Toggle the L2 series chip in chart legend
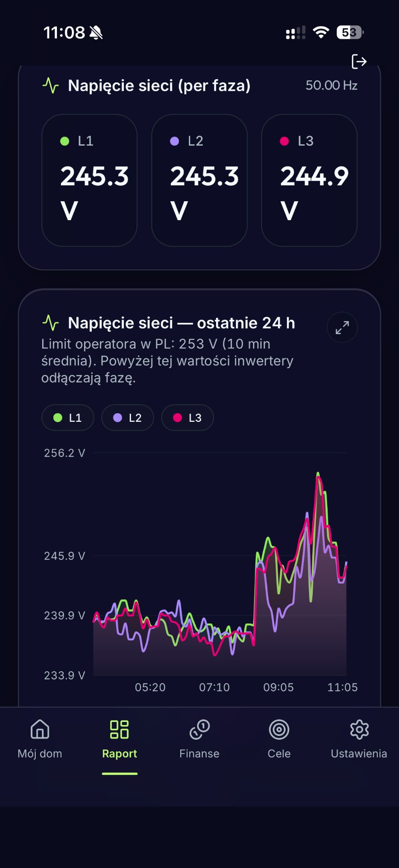 point(127,418)
